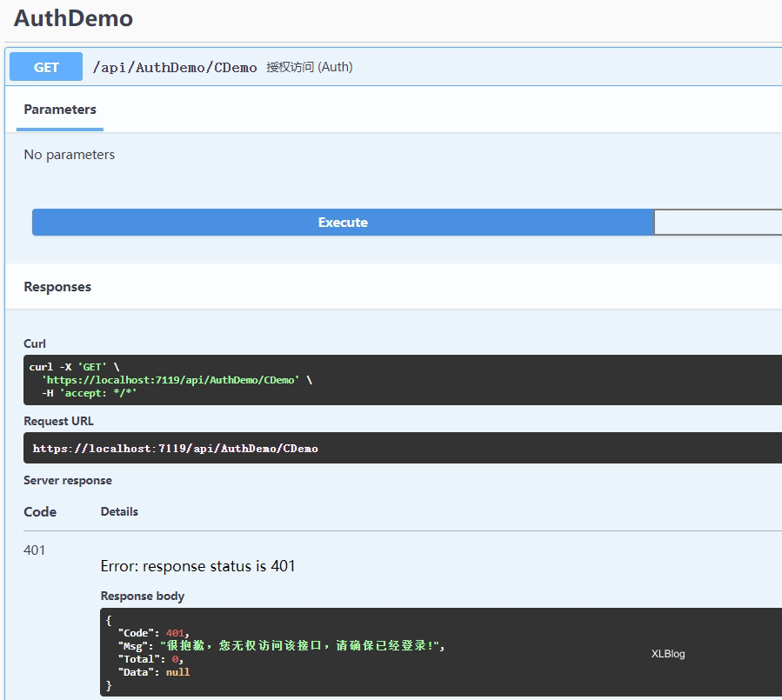The height and width of the screenshot is (700, 782).
Task: Click the Details column header
Action: 119,511
